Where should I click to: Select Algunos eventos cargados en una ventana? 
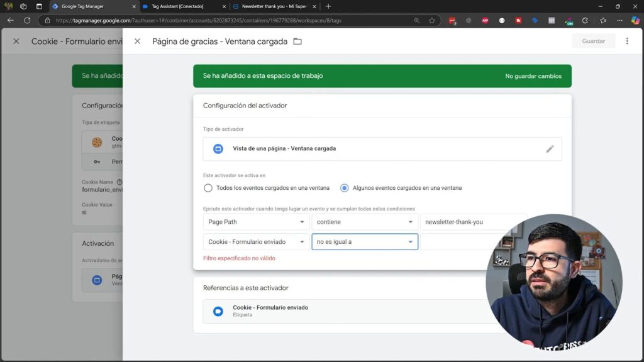click(x=344, y=188)
